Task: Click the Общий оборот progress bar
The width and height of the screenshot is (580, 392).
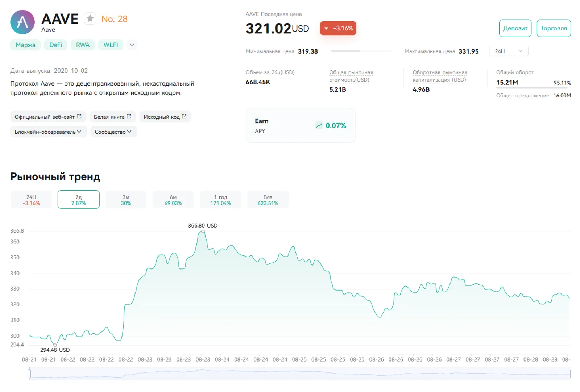Action: point(534,88)
